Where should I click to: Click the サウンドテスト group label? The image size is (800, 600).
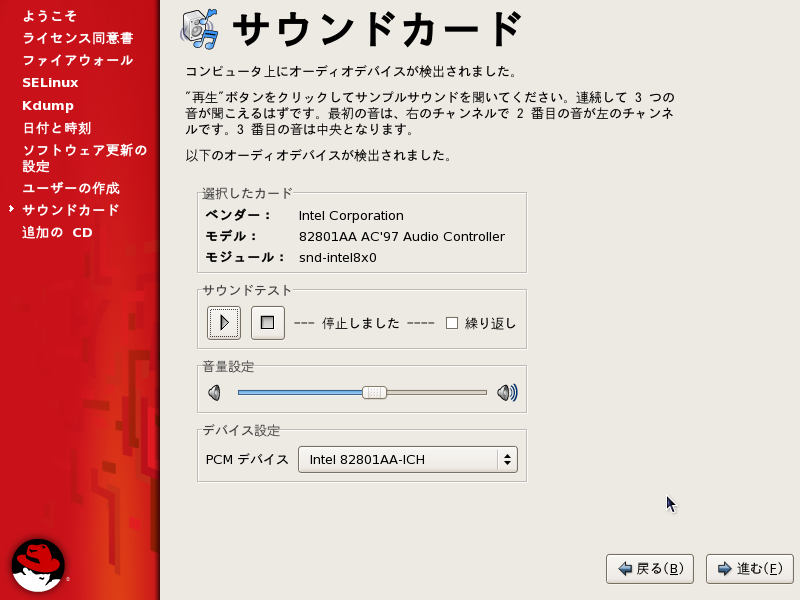(247, 290)
